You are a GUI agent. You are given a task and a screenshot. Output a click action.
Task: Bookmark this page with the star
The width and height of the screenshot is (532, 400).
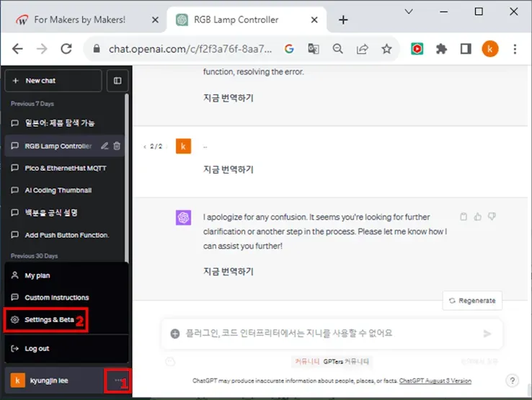pos(386,49)
